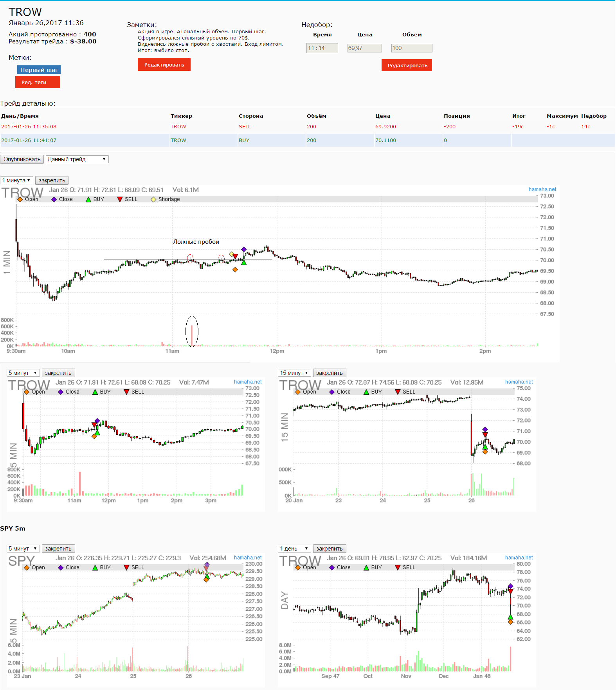This screenshot has height=691, width=616.
Task: Open hamaha.net link on the 1-minute chart
Action: pyautogui.click(x=542, y=189)
